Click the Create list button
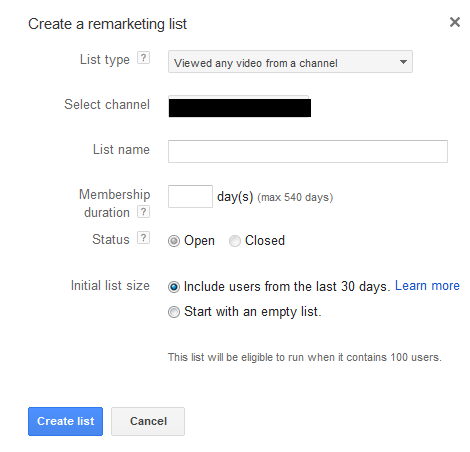The width and height of the screenshot is (470, 452). (x=65, y=421)
